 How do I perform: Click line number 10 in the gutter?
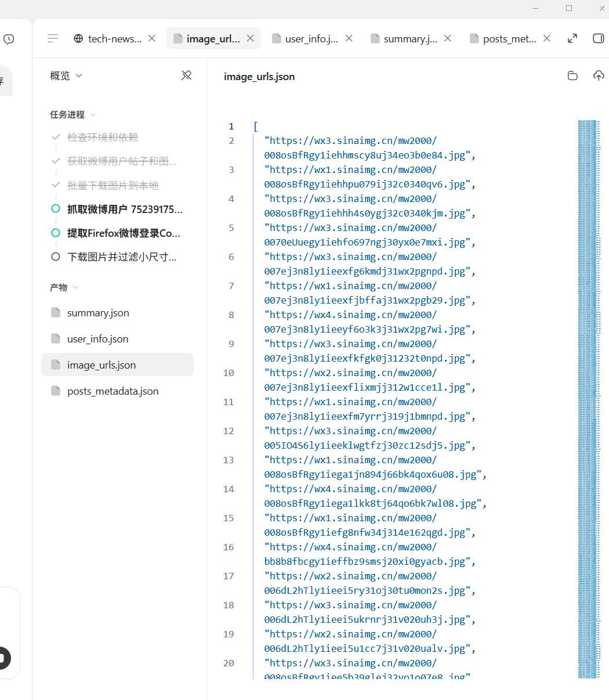(x=229, y=373)
